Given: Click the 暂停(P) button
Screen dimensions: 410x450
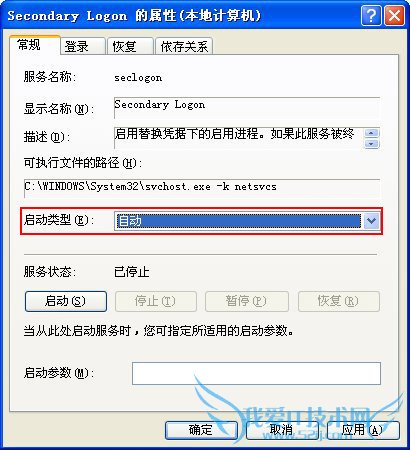Looking at the screenshot, I should point(247,301).
